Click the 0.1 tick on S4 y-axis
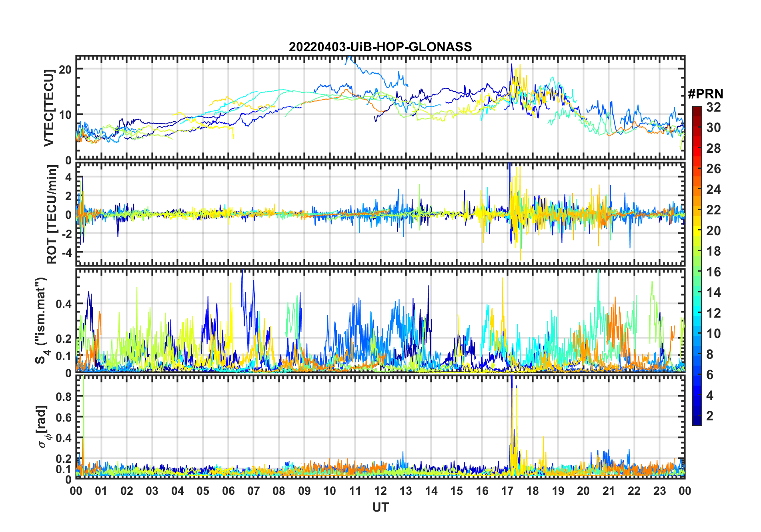Viewport: 761px width, 532px height. pyautogui.click(x=64, y=356)
